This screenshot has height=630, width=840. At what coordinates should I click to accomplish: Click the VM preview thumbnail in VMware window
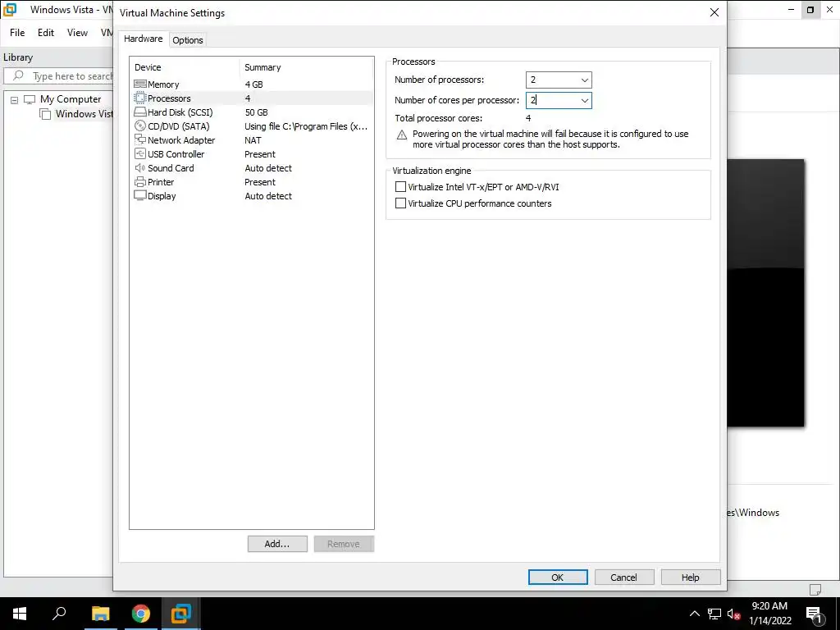(x=765, y=293)
